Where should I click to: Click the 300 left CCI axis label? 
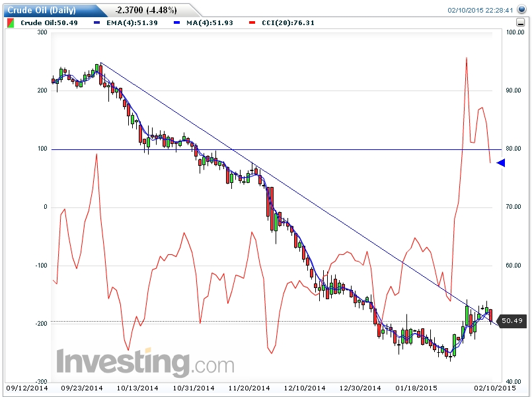[42, 32]
